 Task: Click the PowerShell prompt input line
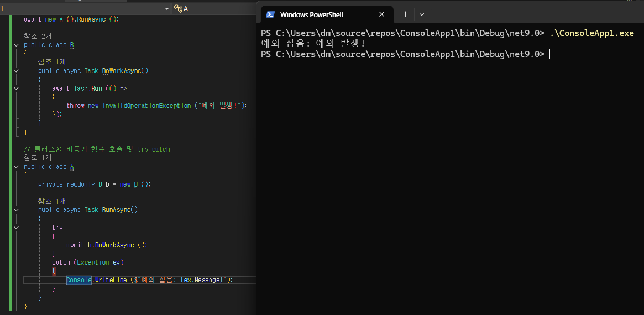coord(451,54)
